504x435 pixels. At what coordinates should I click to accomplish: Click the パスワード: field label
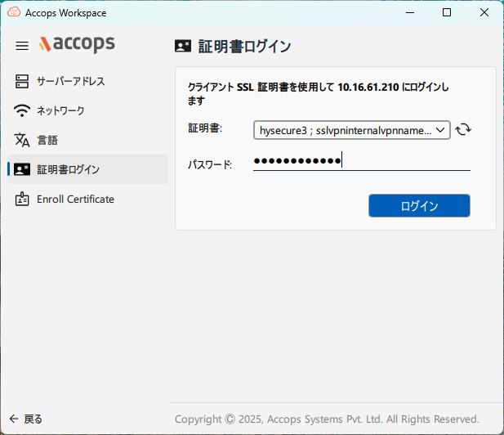point(210,164)
